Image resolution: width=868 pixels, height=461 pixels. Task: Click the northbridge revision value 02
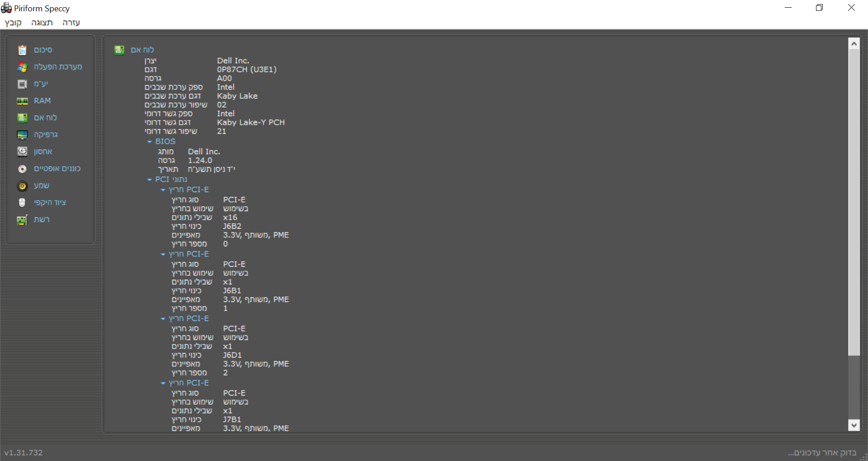(x=222, y=105)
